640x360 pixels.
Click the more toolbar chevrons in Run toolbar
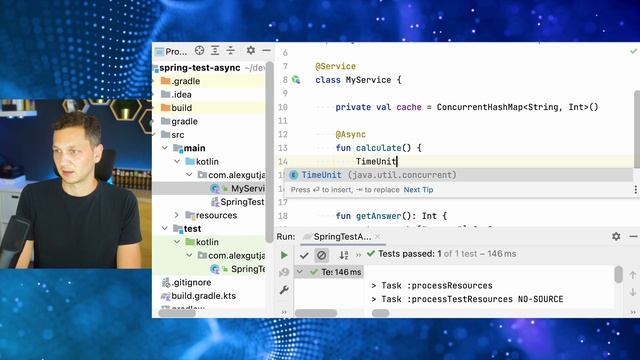tap(358, 255)
